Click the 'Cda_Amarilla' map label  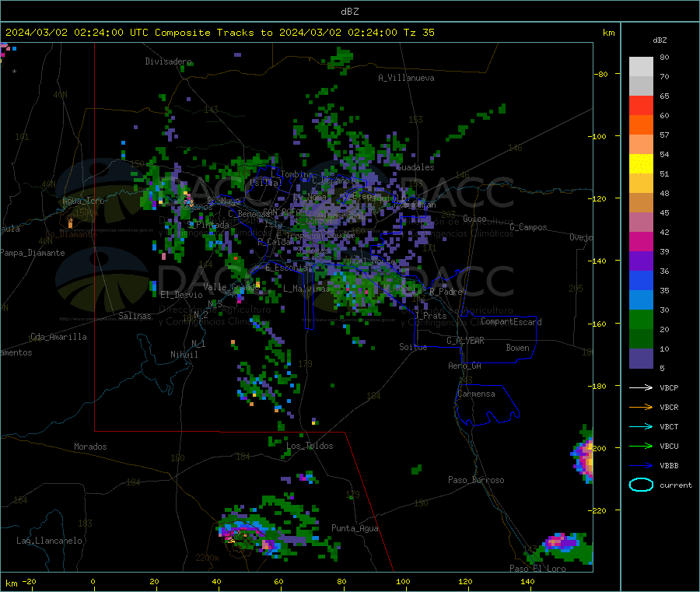(58, 337)
